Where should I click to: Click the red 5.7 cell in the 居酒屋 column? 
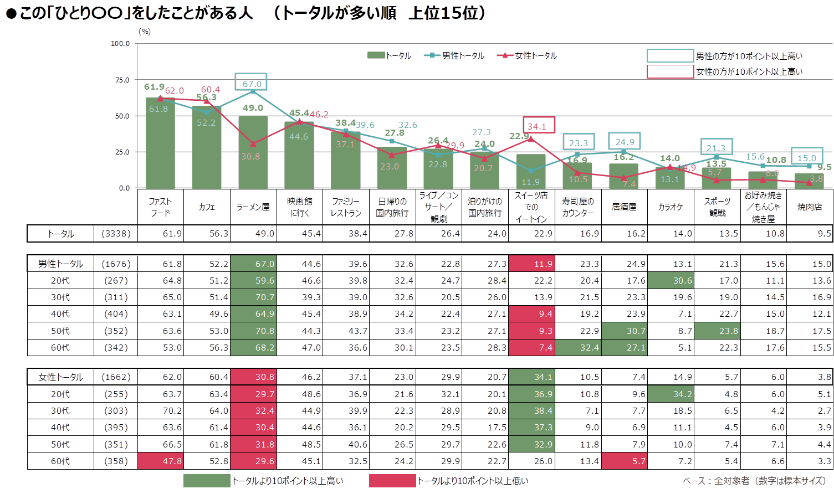point(624,461)
